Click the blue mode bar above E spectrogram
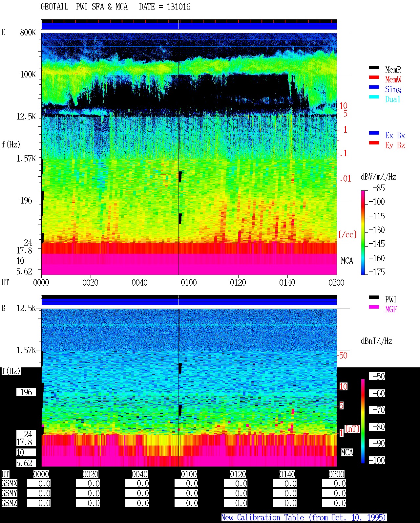This screenshot has width=420, height=523. 189,26
